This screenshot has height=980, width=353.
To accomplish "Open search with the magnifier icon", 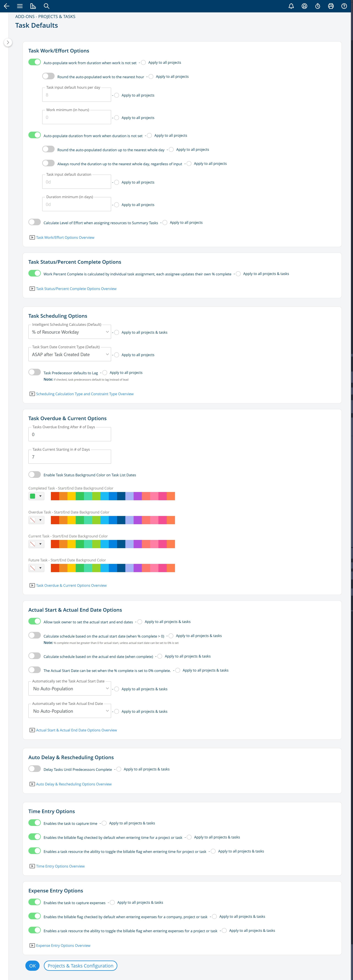I will [46, 6].
